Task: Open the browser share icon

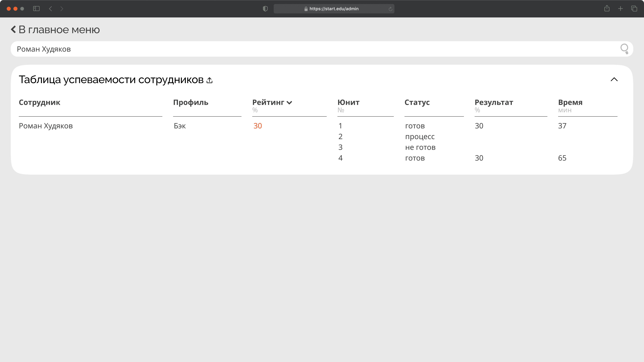Action: click(x=607, y=9)
